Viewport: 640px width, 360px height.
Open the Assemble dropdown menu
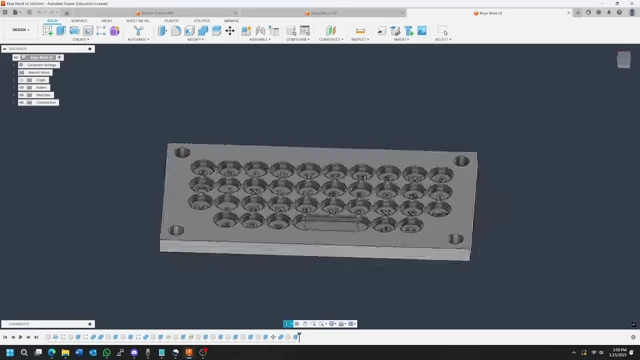pyautogui.click(x=260, y=40)
